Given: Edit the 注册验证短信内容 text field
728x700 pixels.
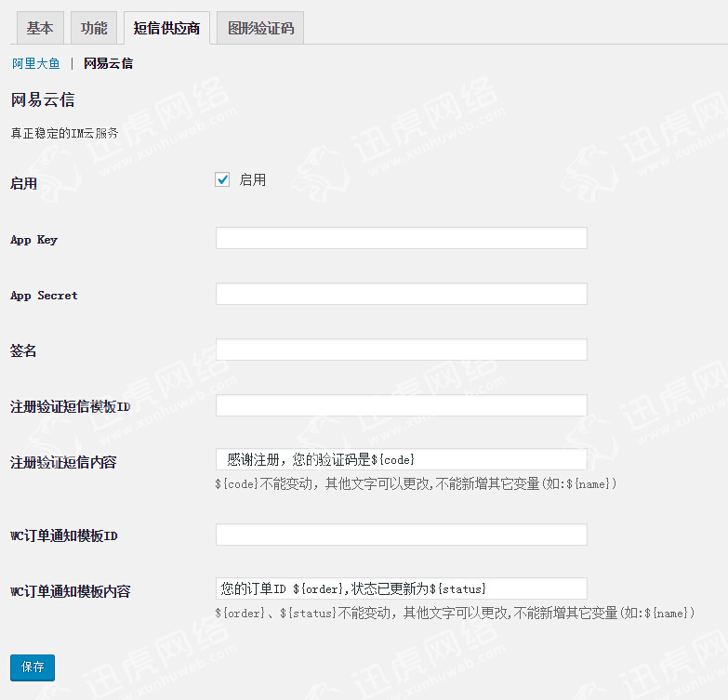Looking at the screenshot, I should pyautogui.click(x=401, y=459).
